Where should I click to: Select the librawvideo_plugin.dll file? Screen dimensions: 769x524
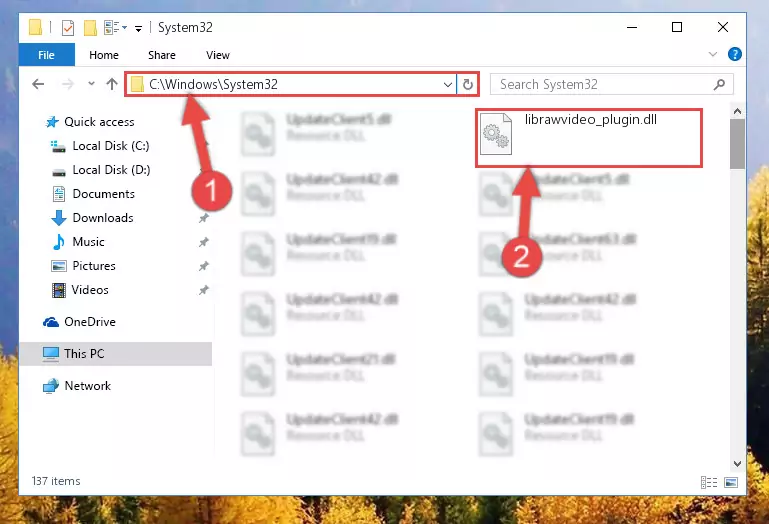(589, 138)
